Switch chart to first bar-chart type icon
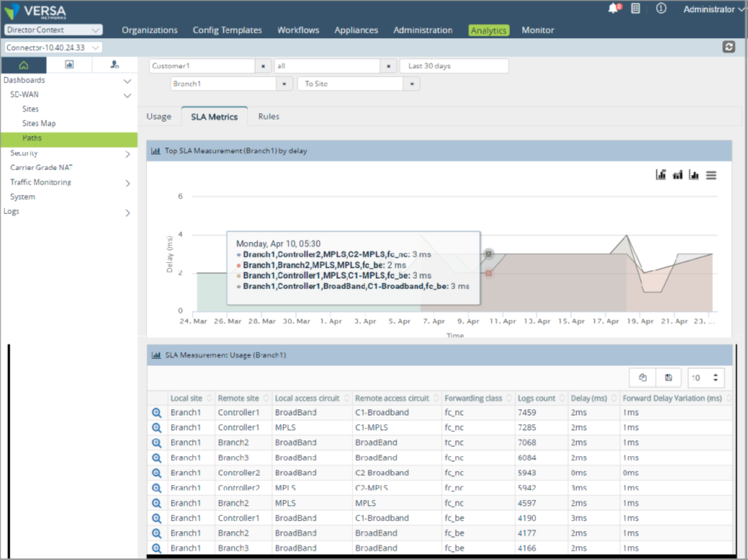Screen dimensions: 748x560 coord(661,175)
